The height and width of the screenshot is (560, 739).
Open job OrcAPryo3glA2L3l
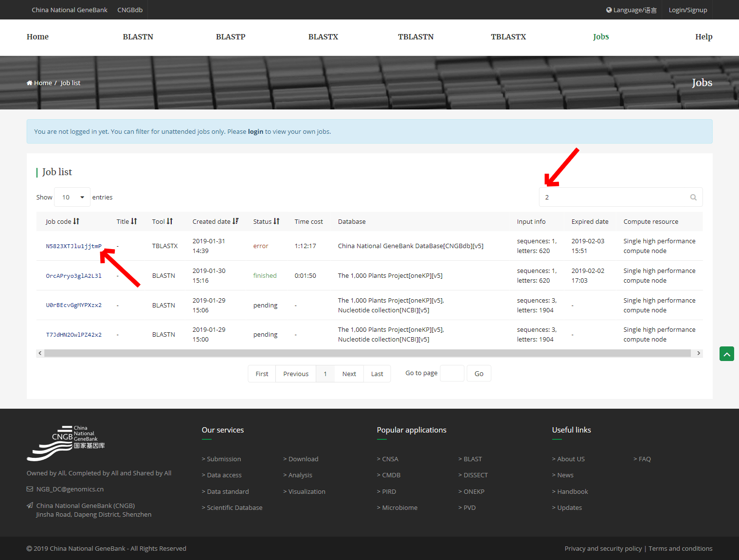[x=74, y=276]
